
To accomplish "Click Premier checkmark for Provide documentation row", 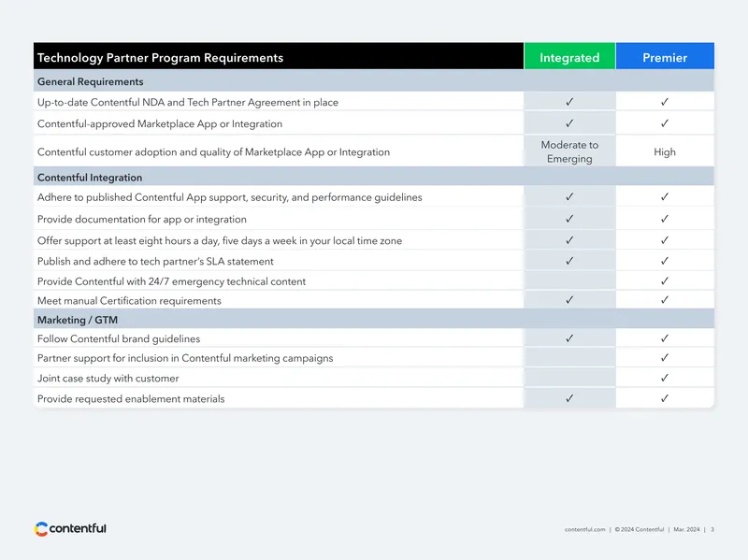I will tap(665, 219).
